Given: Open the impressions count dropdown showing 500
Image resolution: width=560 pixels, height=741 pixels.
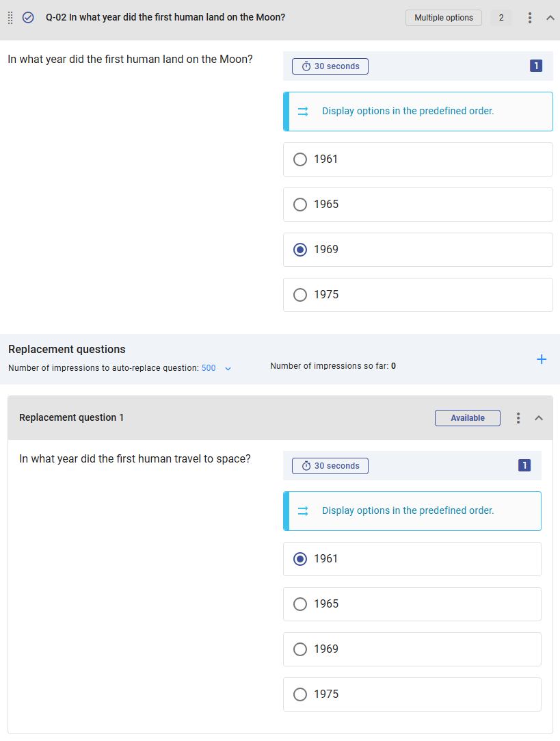Looking at the screenshot, I should [x=215, y=367].
